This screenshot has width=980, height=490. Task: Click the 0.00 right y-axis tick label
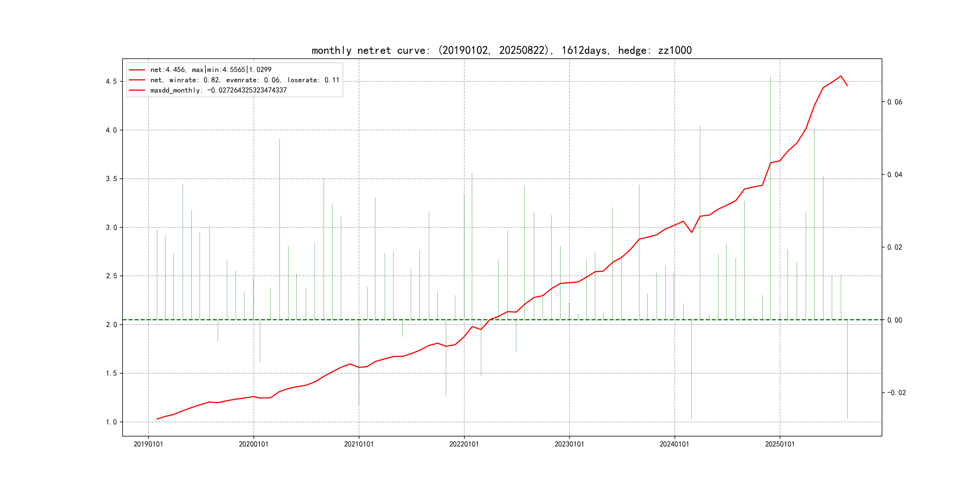[x=894, y=320]
